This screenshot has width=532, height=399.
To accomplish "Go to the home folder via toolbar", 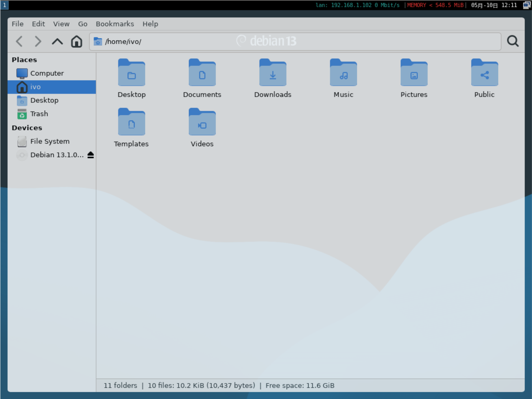I will point(76,41).
